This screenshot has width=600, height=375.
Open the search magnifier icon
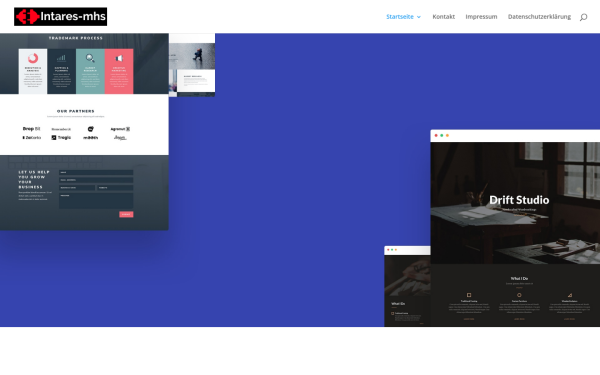[x=583, y=17]
